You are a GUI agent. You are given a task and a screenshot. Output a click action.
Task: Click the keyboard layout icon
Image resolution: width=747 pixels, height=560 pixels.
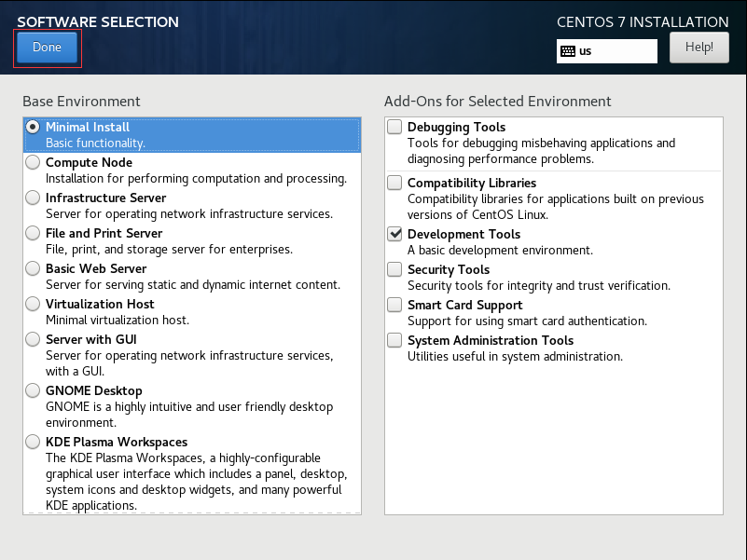[x=568, y=51]
